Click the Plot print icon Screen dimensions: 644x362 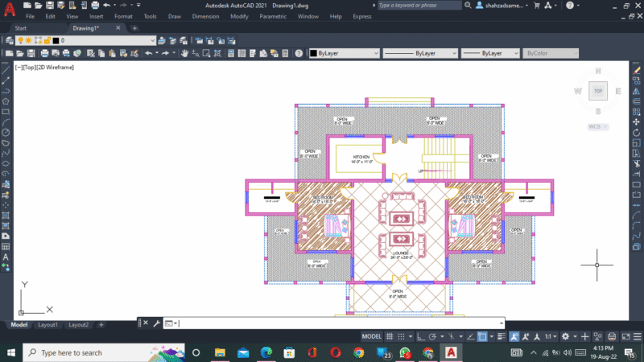click(44, 53)
